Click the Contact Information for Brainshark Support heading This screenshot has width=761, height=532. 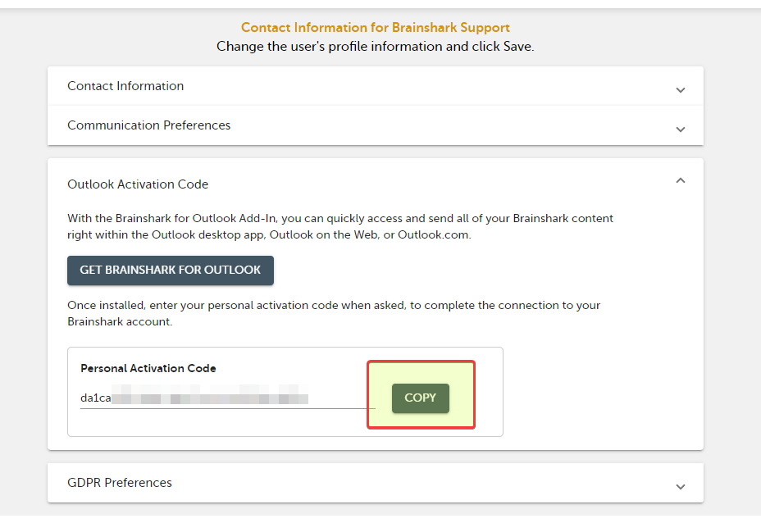point(375,28)
